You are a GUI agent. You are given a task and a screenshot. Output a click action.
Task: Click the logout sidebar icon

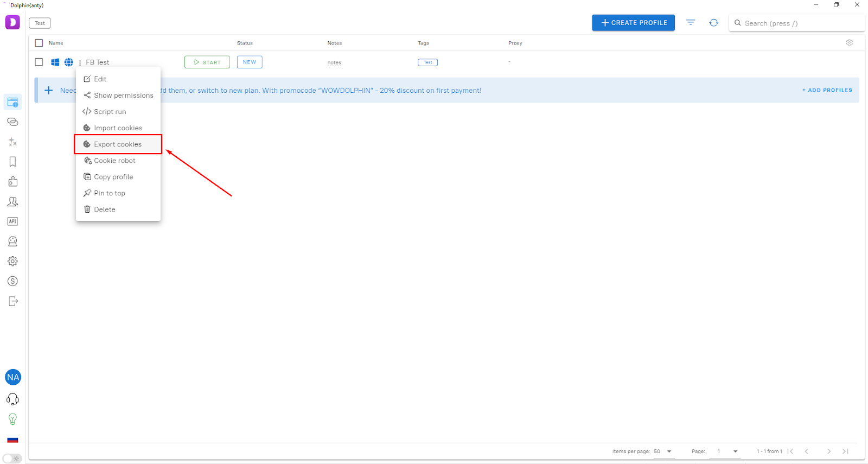(13, 301)
